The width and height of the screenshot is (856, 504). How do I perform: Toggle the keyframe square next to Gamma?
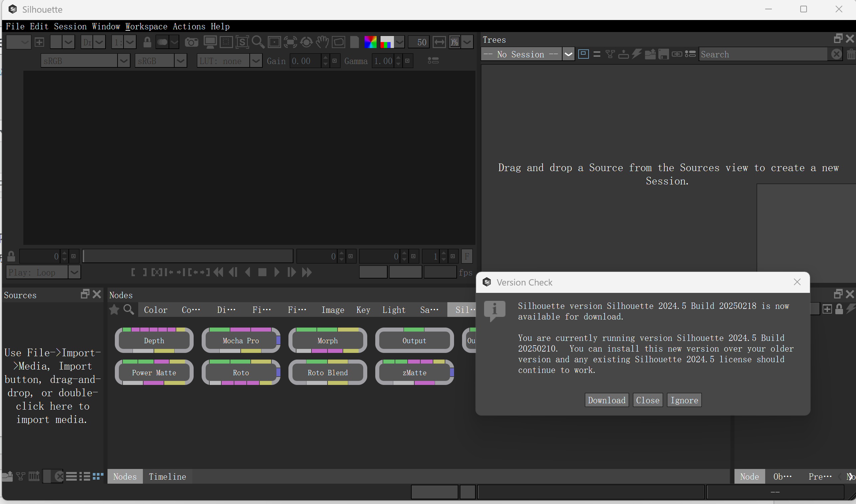[x=407, y=61]
